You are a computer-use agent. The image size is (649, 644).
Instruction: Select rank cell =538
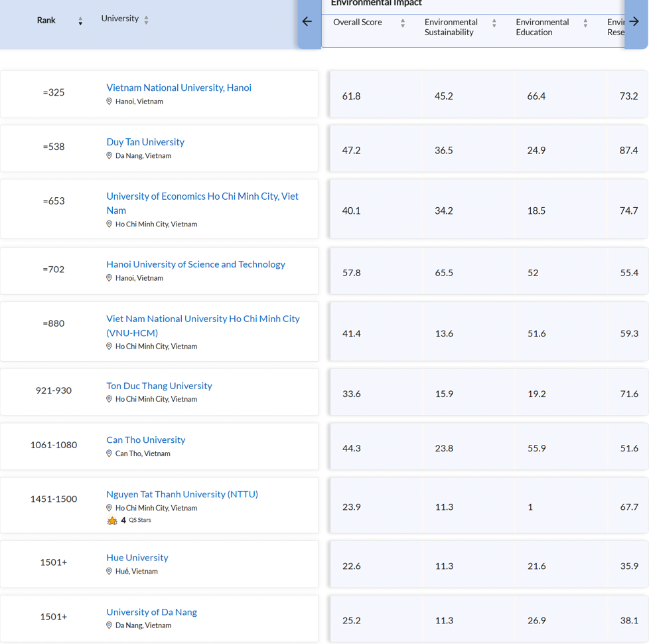coord(54,147)
